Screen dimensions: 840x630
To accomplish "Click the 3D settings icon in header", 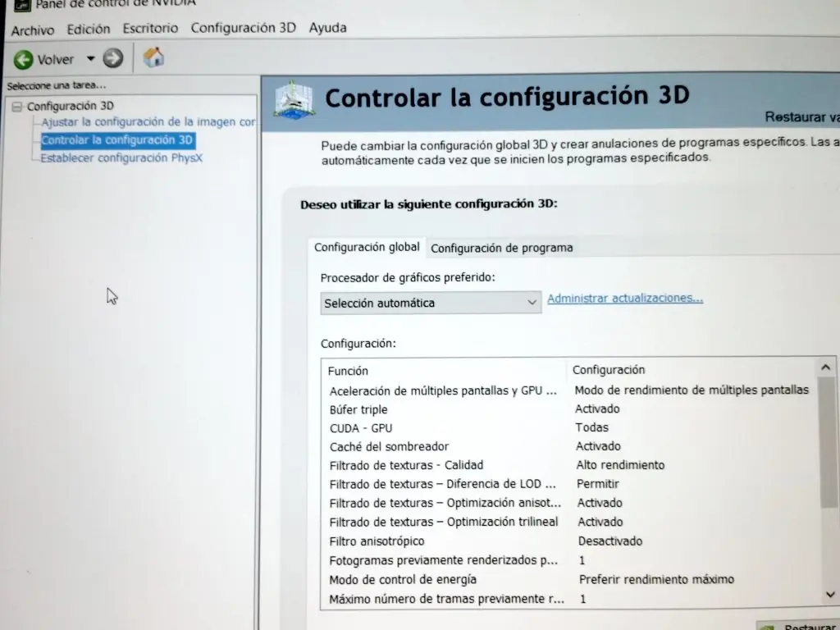I will point(294,99).
